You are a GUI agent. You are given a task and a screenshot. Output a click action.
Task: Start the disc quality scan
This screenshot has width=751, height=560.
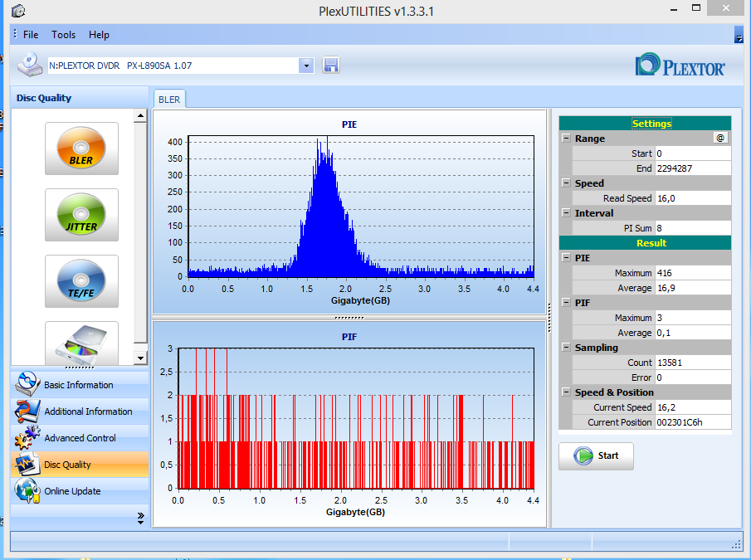click(597, 455)
